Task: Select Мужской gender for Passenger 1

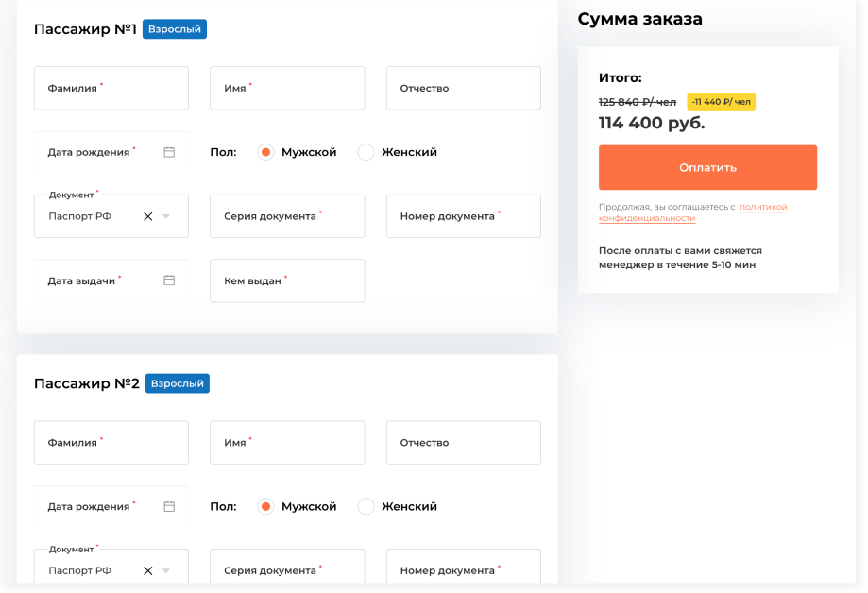Action: click(266, 152)
